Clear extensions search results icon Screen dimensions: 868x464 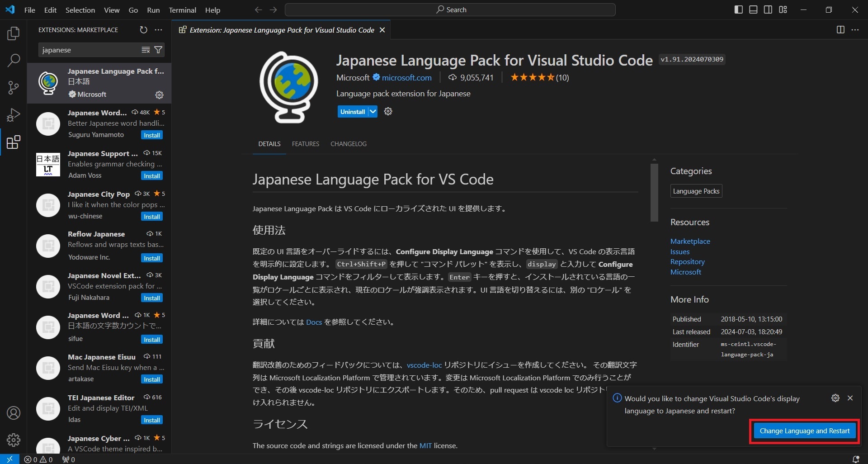click(146, 50)
